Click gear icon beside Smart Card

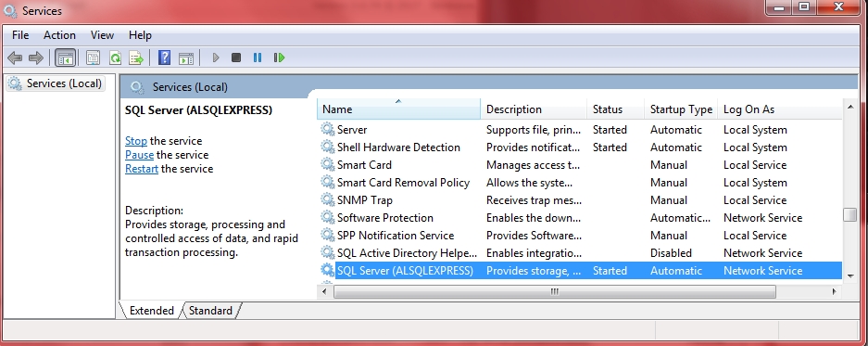click(x=328, y=165)
